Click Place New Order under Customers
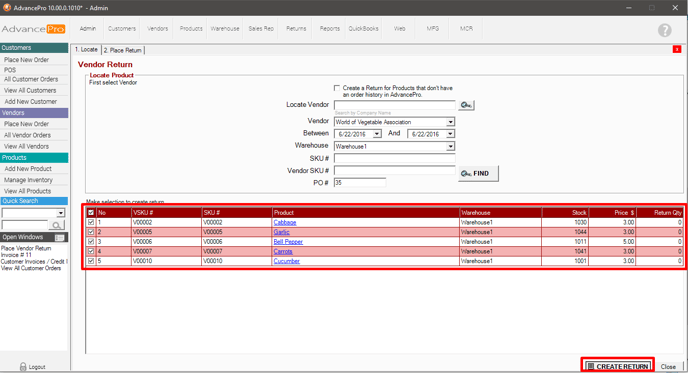Screen dimensions: 688x373 point(26,60)
